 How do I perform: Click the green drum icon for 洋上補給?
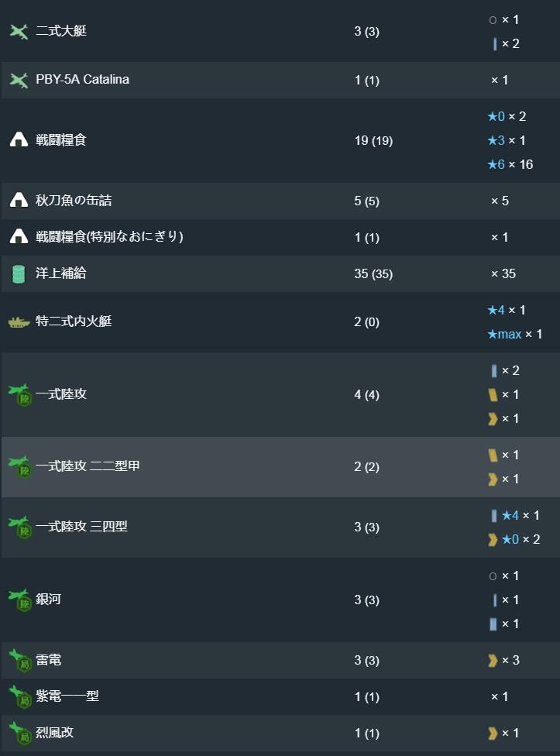point(19,274)
